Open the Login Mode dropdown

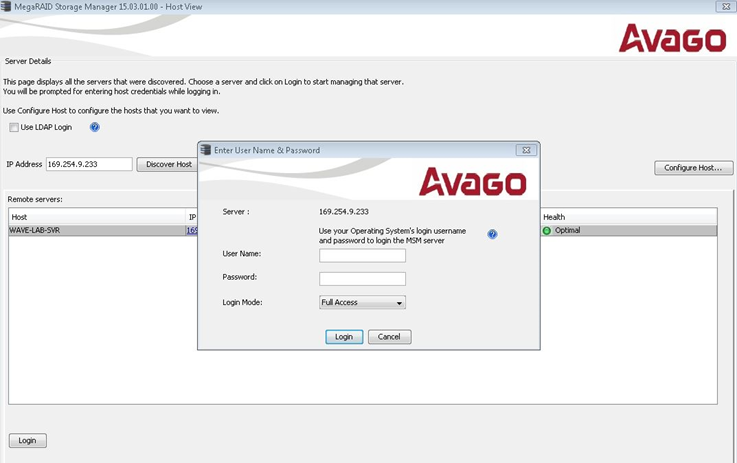point(362,302)
